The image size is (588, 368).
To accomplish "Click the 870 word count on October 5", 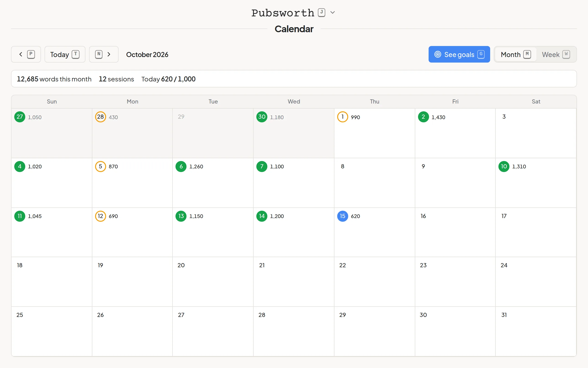I will tap(113, 167).
